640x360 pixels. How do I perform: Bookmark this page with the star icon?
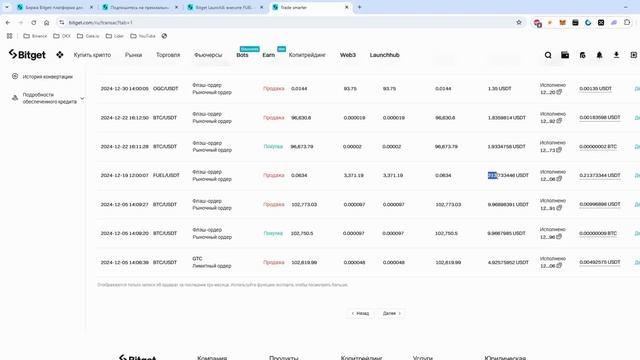click(519, 22)
